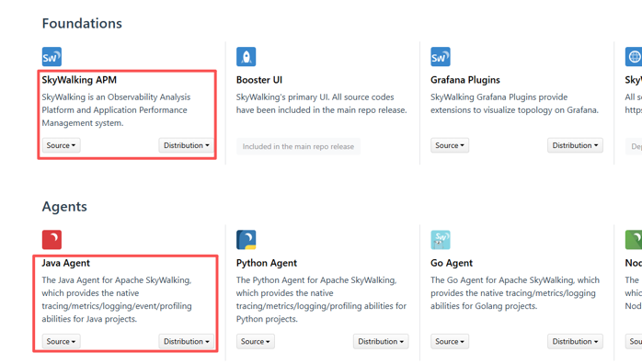Screen dimensions: 642x364
Task: Click the SkyWalking APM title
Action: (79, 80)
